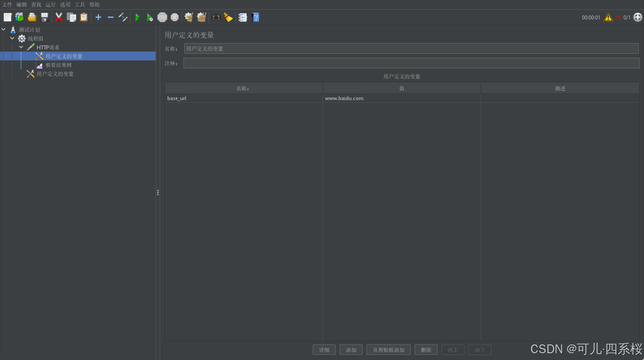Click the 添加 button

(351, 350)
